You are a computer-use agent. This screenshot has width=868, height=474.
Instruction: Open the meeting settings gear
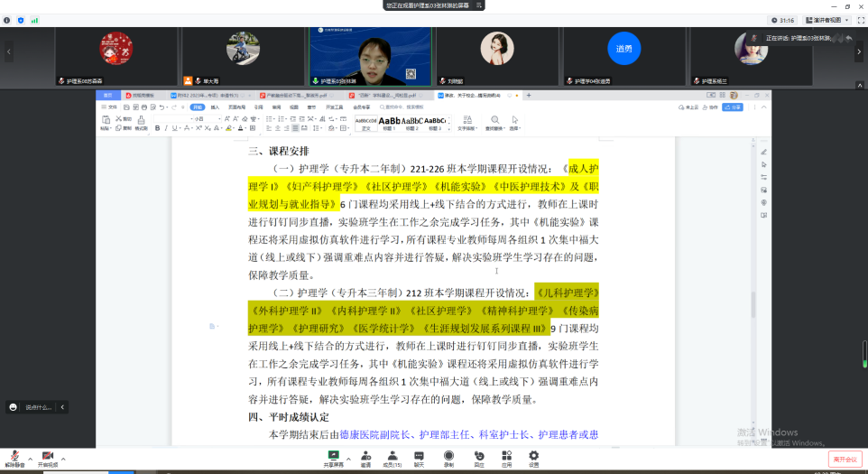(533, 456)
